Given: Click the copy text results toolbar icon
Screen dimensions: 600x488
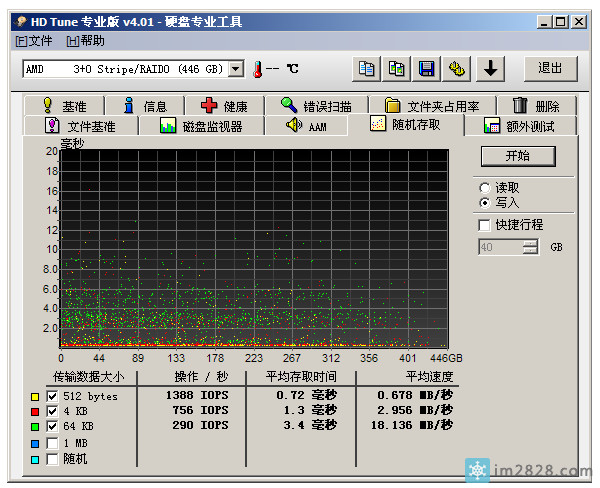Looking at the screenshot, I should (x=367, y=69).
